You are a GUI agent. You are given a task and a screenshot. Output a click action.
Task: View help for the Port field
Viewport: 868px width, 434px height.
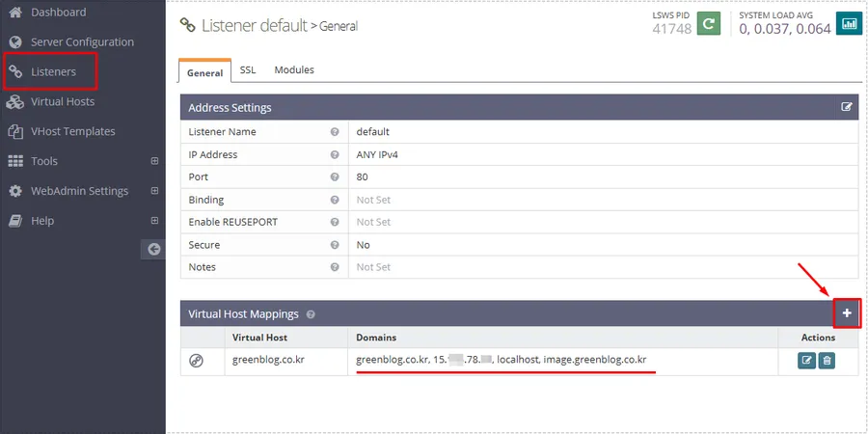[335, 176]
